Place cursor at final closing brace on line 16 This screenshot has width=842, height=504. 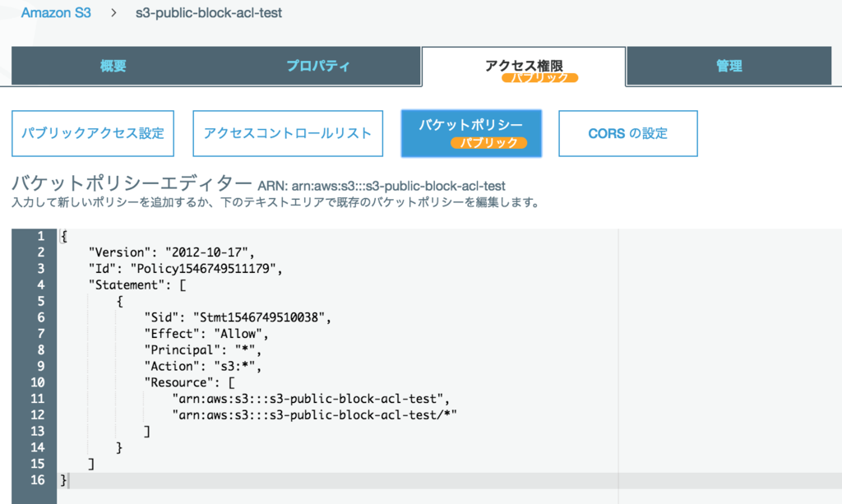[63, 480]
